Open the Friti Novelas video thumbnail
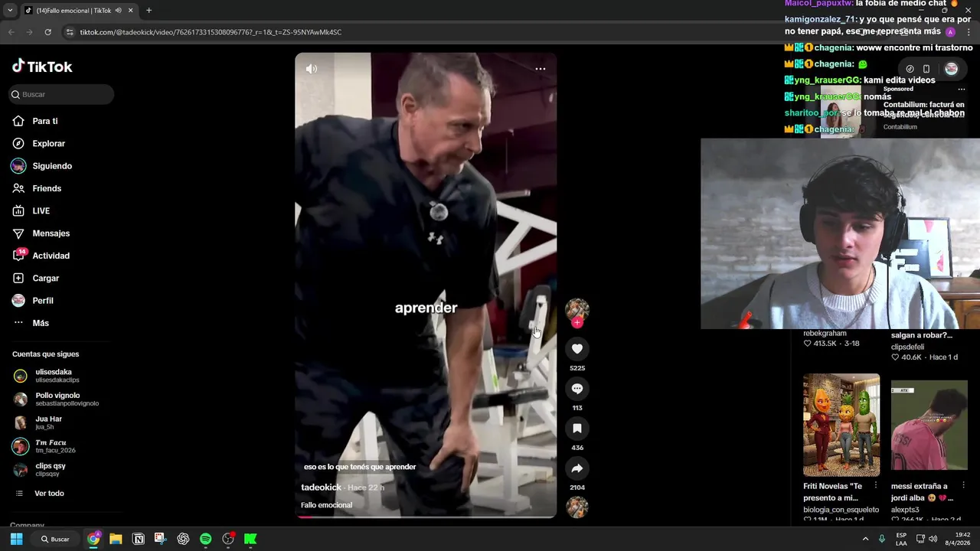Viewport: 980px width, 551px height. point(841,425)
